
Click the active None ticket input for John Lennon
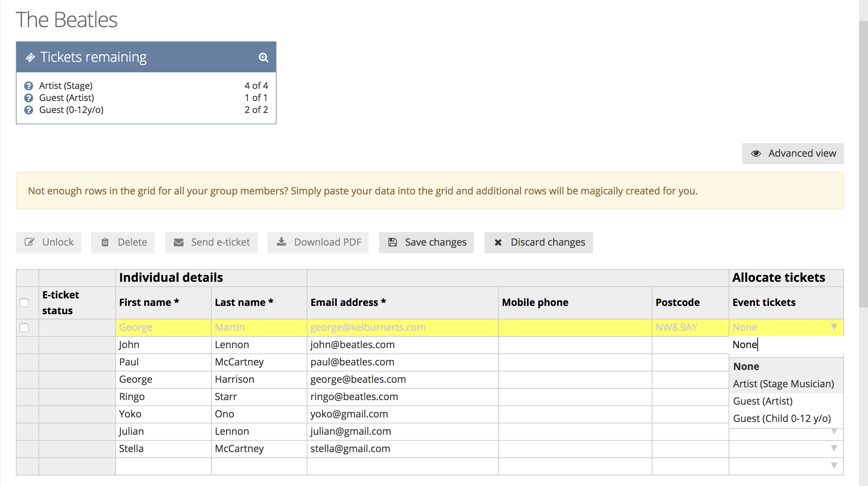click(786, 345)
